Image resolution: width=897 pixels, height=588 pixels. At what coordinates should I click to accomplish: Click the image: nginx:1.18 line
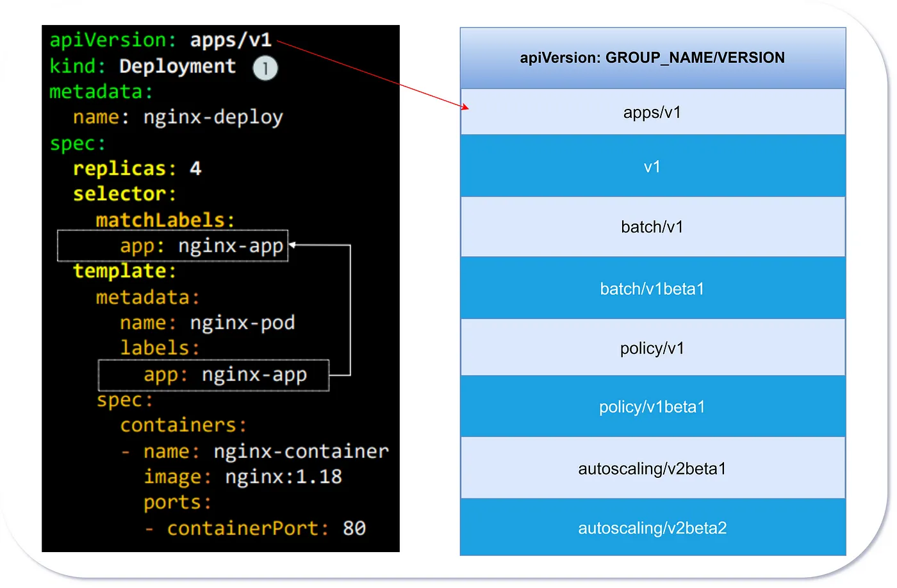pos(242,477)
